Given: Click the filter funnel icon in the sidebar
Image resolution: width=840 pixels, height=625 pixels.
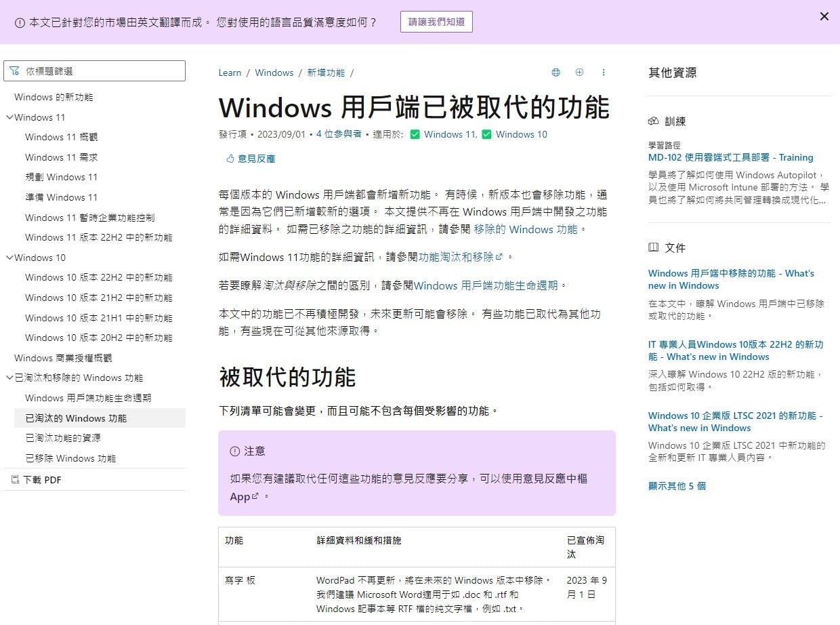Looking at the screenshot, I should coord(15,71).
